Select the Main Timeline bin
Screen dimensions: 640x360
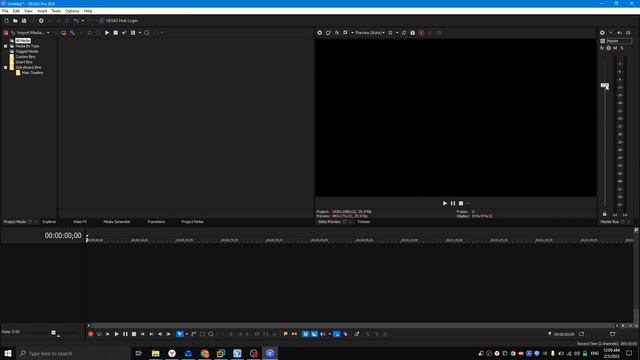tap(32, 73)
